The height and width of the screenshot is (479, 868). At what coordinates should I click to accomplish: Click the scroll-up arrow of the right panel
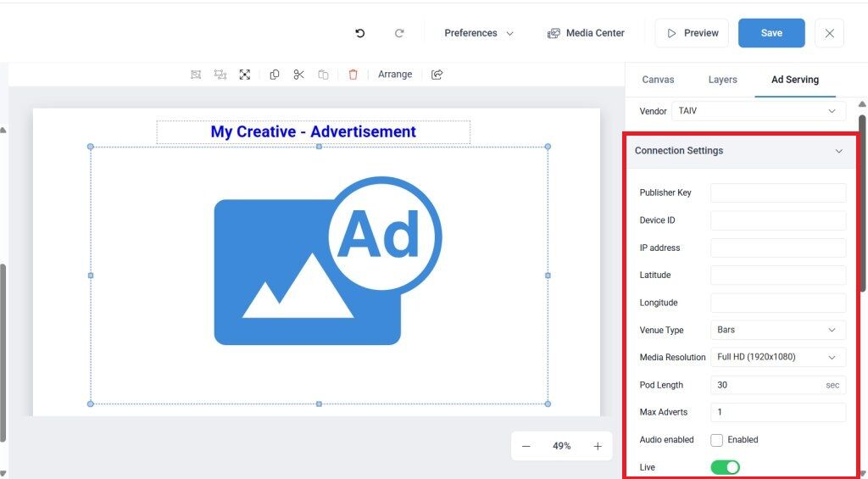click(x=862, y=104)
